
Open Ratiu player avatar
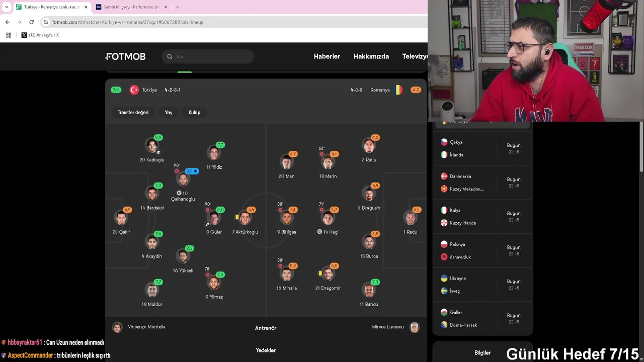(x=369, y=146)
